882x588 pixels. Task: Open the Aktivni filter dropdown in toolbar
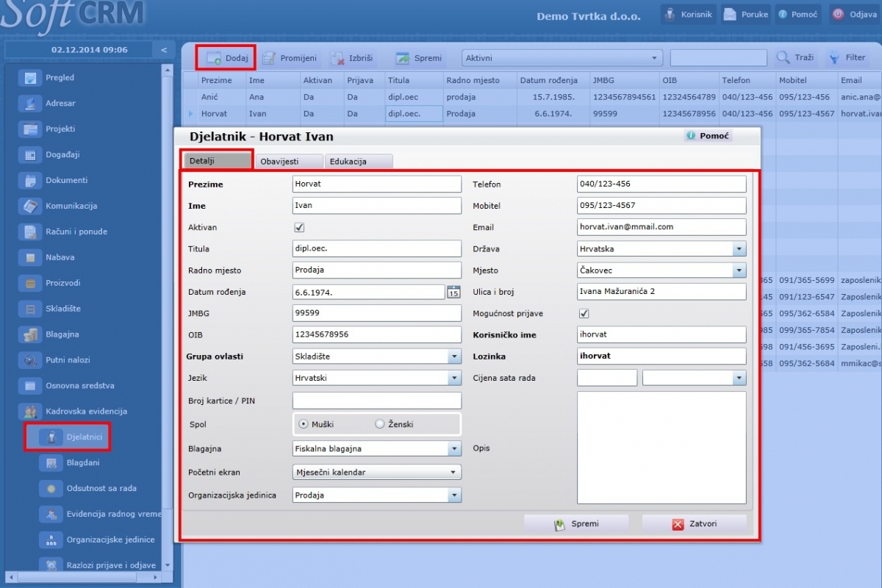562,58
